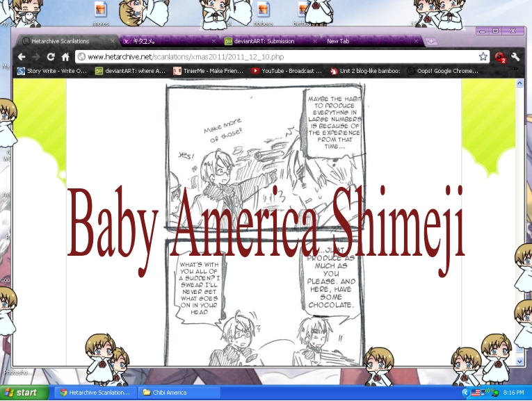Reload the page with the refresh icon
The height and width of the screenshot is (401, 532).
[x=51, y=57]
